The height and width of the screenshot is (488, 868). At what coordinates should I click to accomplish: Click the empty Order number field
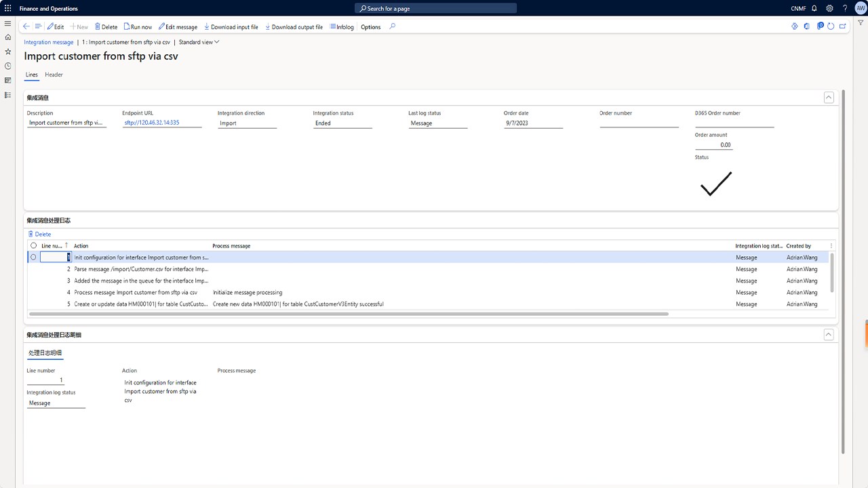pos(639,123)
